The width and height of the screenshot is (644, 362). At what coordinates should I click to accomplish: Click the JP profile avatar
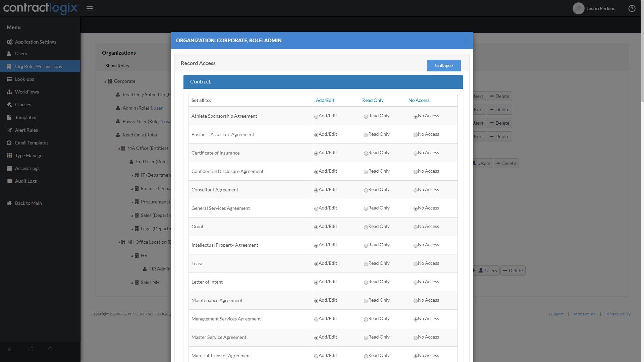[578, 8]
